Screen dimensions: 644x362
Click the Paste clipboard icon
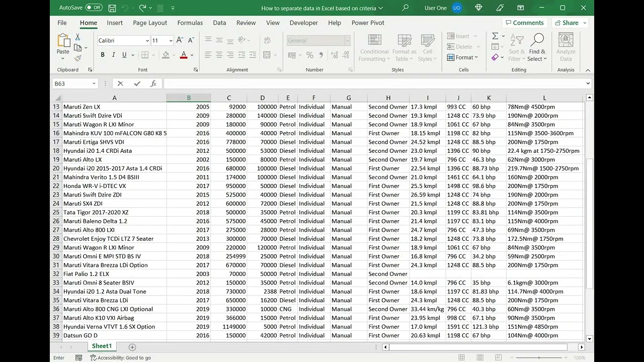(x=63, y=41)
